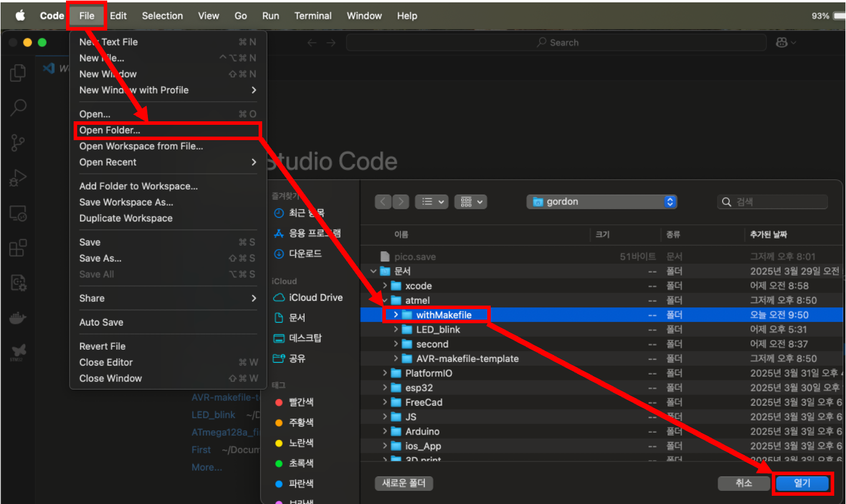Expand the xcode folder
Image resolution: width=846 pixels, height=504 pixels.
385,286
